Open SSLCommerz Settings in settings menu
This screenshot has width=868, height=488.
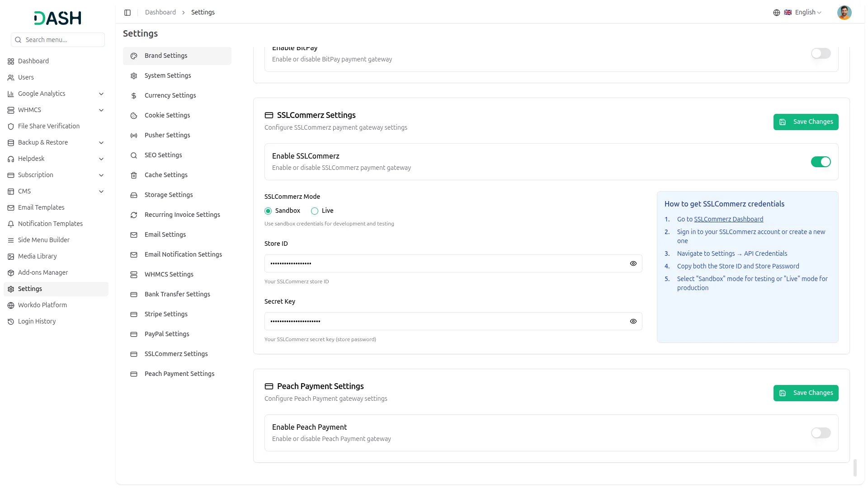177,354
